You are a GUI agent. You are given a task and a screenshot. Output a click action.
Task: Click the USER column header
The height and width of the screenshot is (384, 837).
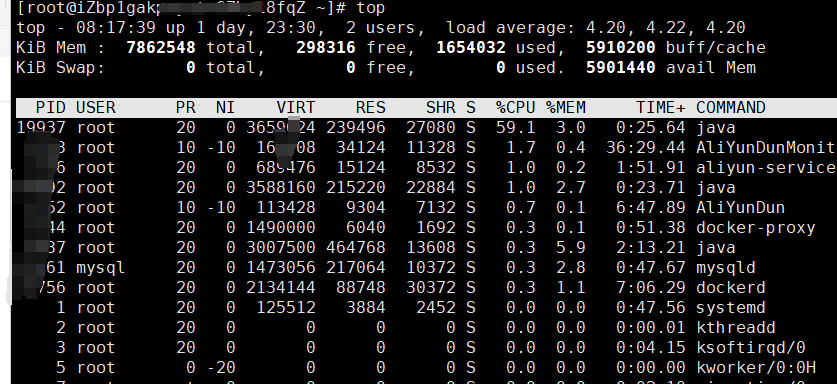coord(96,108)
